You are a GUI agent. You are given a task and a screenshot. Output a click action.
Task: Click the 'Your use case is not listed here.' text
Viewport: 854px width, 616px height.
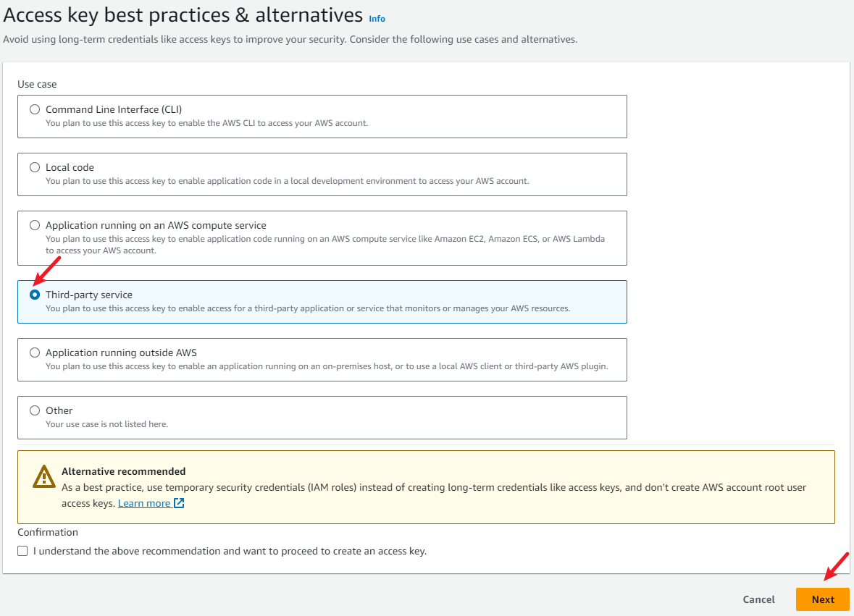point(106,424)
